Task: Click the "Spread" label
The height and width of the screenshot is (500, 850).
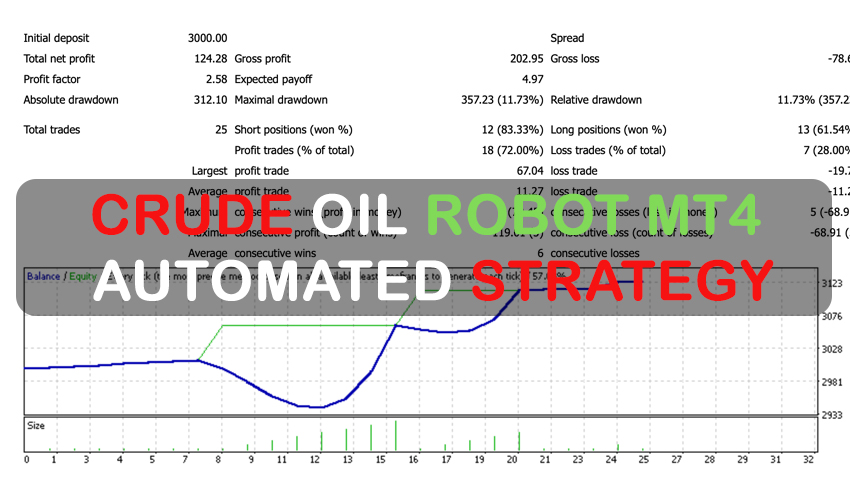Action: tap(567, 38)
